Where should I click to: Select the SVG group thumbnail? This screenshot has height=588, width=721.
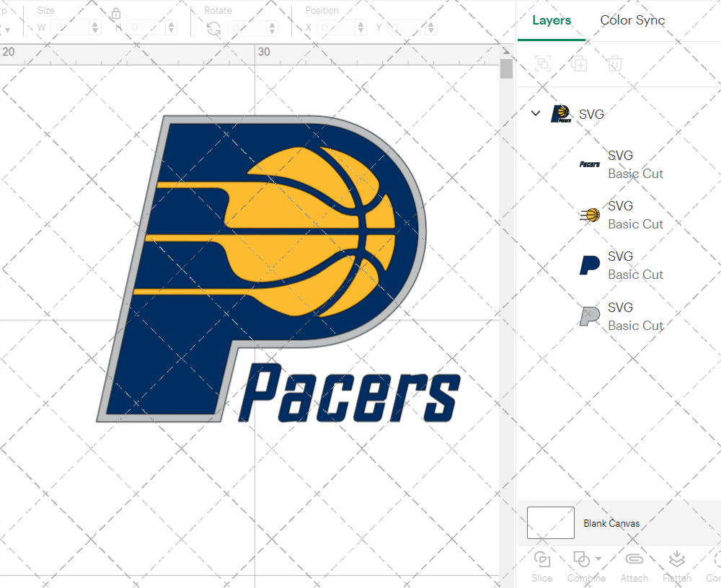561,114
